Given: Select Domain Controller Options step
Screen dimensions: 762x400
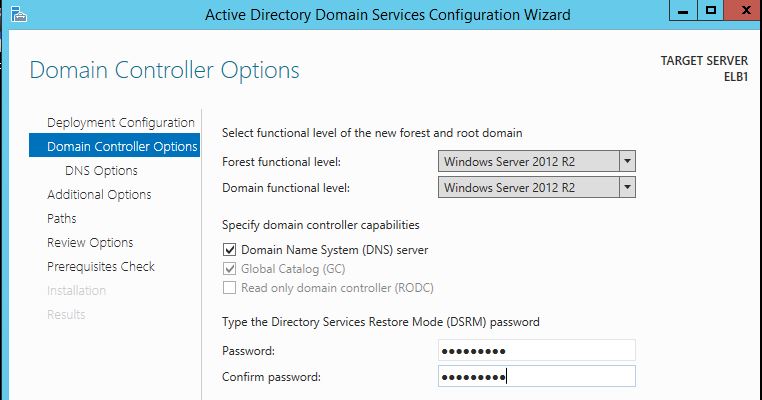Looking at the screenshot, I should tap(114, 145).
